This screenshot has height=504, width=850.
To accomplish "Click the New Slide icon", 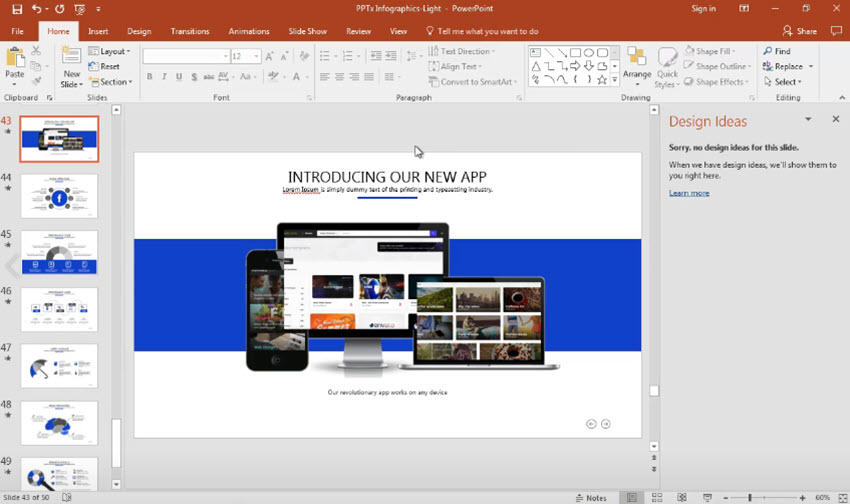I will tap(71, 56).
